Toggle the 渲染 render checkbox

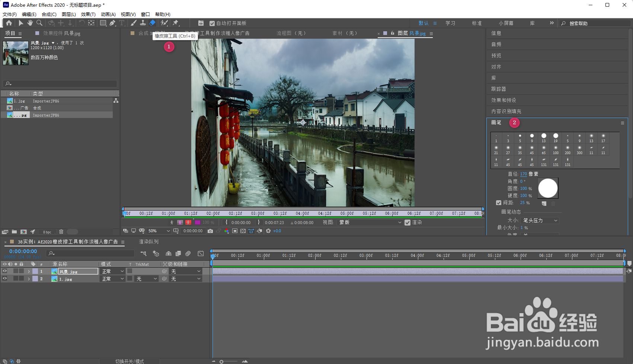[407, 223]
